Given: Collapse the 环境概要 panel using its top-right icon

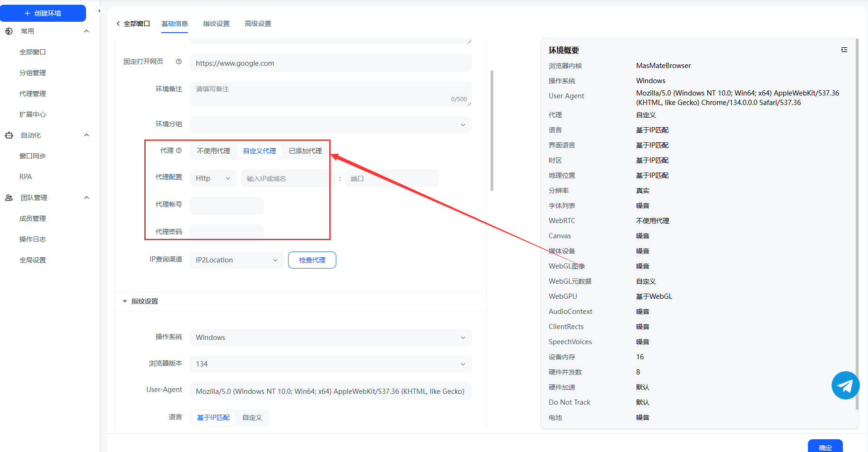Looking at the screenshot, I should (844, 50).
